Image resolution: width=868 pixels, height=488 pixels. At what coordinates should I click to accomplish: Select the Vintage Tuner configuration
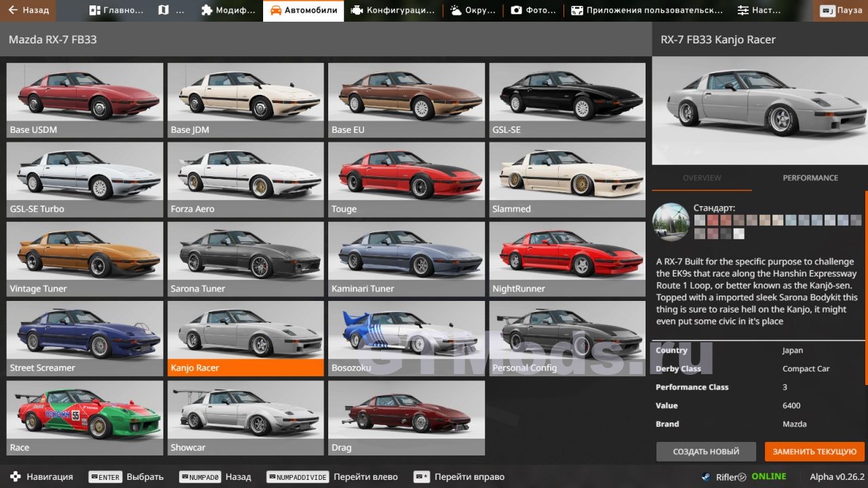coord(85,260)
